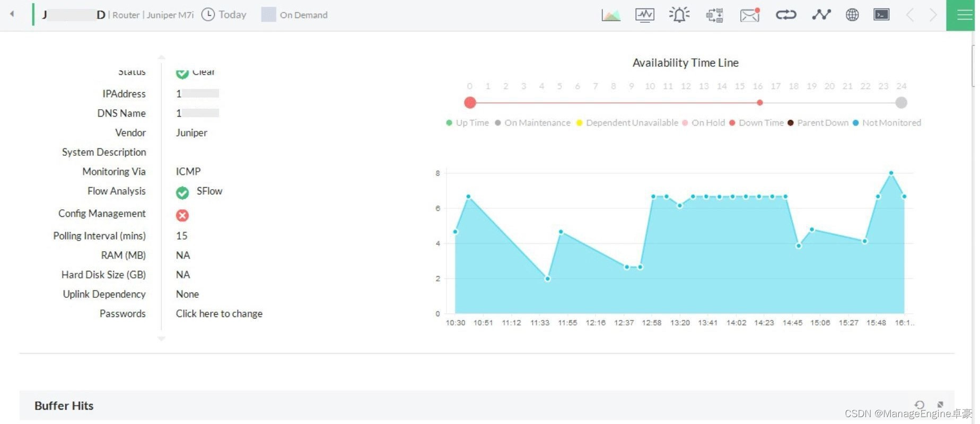This screenshot has height=424, width=980.
Task: Toggle the Up Time legend entry
Action: [x=468, y=123]
